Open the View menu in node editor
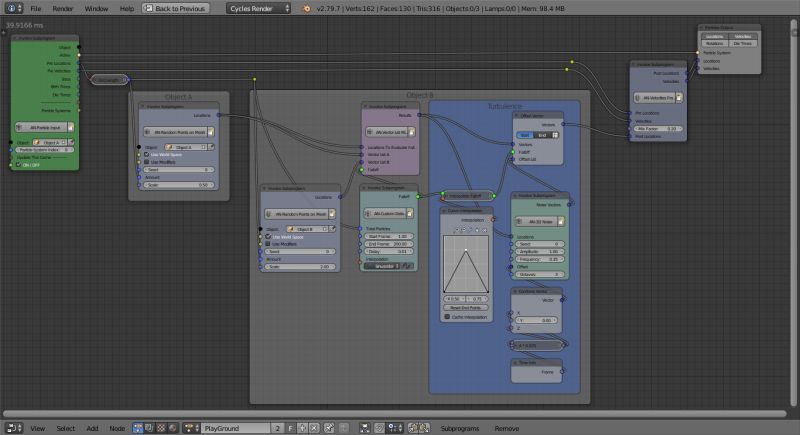 (x=37, y=428)
